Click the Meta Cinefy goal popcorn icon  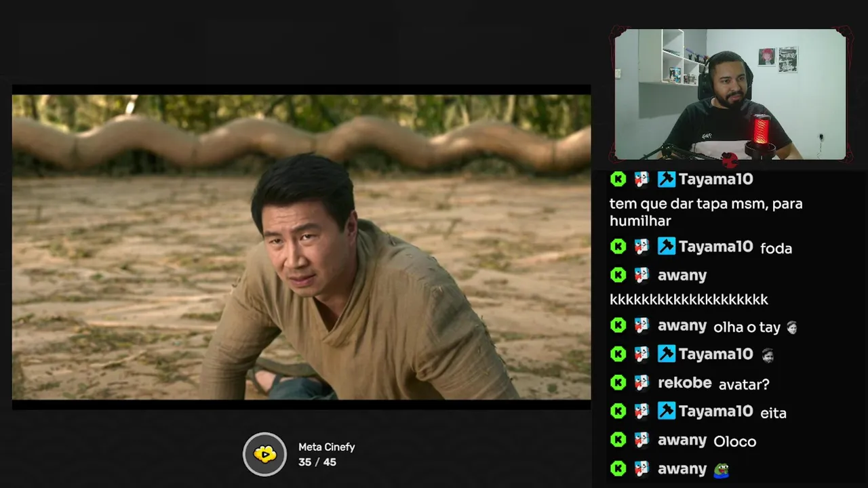265,454
